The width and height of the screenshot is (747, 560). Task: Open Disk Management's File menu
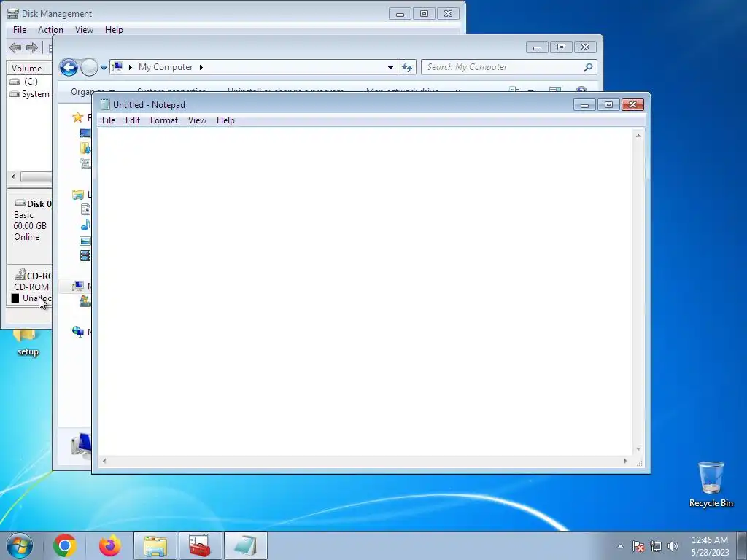click(20, 29)
